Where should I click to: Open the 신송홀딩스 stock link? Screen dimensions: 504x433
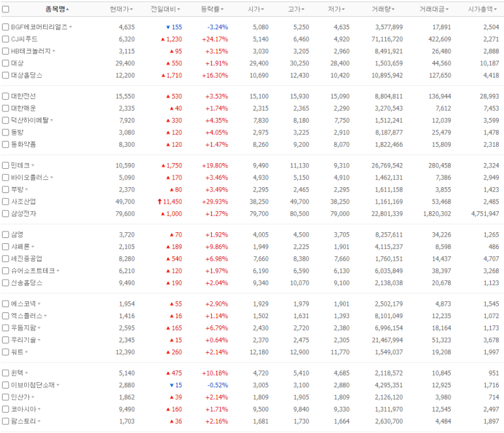point(27,283)
